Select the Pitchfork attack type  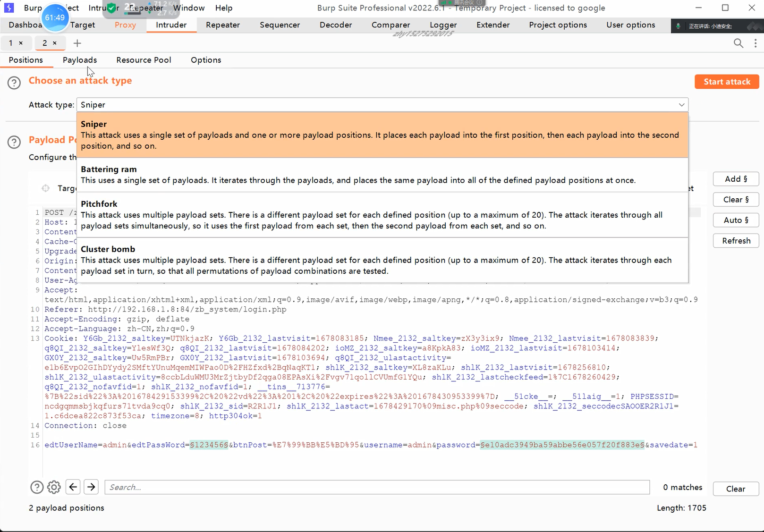click(x=382, y=215)
